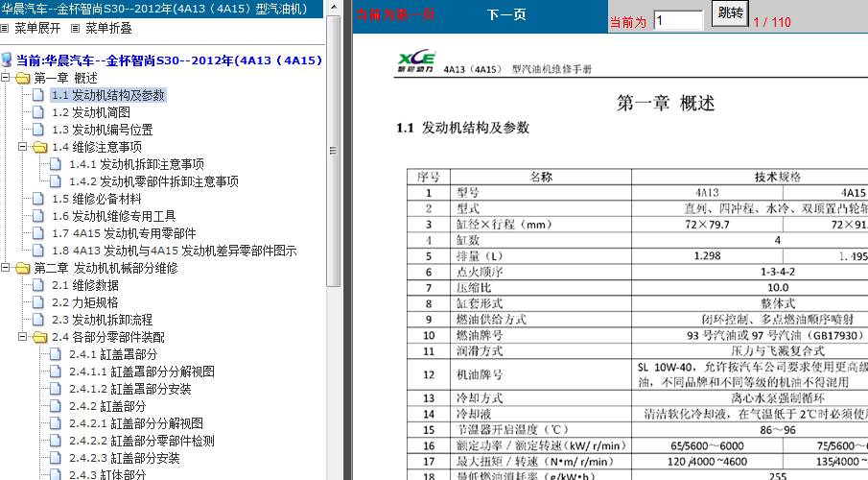The height and width of the screenshot is (480, 868).
Task: Click the XCE 新晨动力 logo in document
Action: click(416, 61)
